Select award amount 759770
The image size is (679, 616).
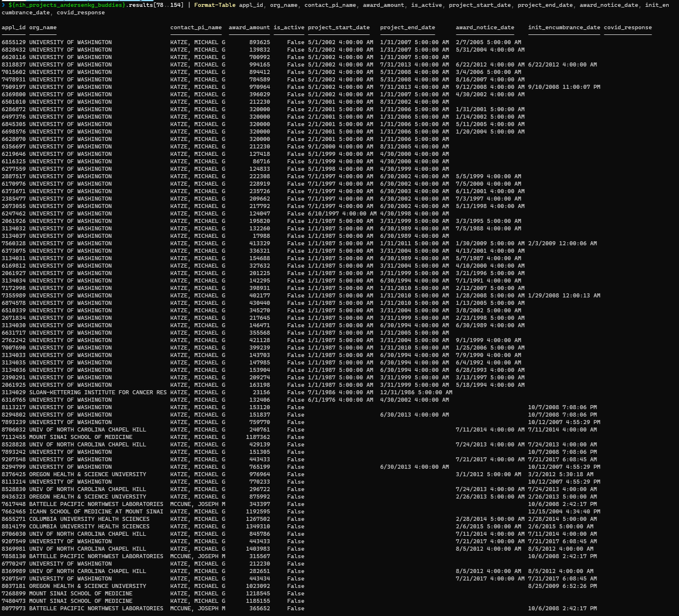259,422
